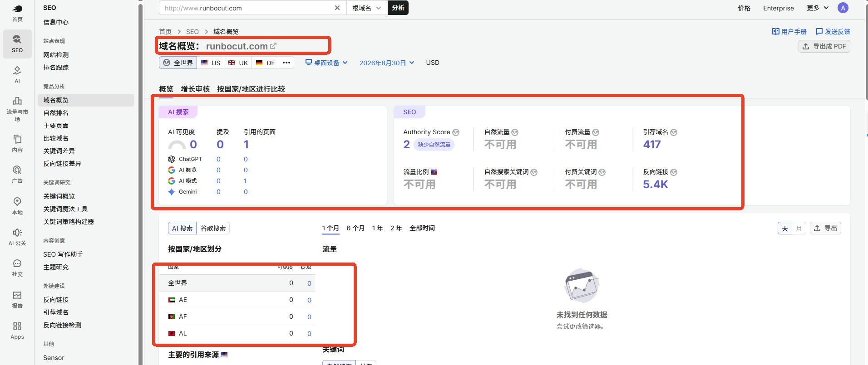Select the UK region toggle
Image resolution: width=868 pixels, height=365 pixels.
click(238, 63)
